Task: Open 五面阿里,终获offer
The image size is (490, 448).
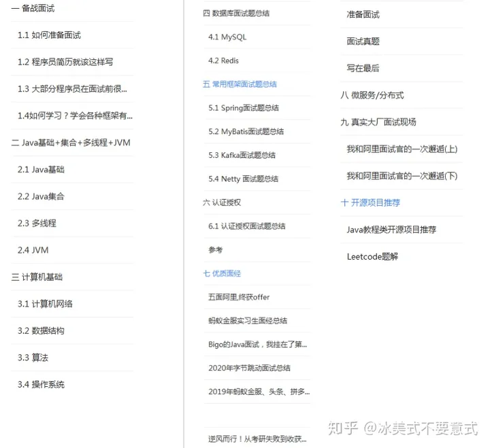Action: (239, 297)
